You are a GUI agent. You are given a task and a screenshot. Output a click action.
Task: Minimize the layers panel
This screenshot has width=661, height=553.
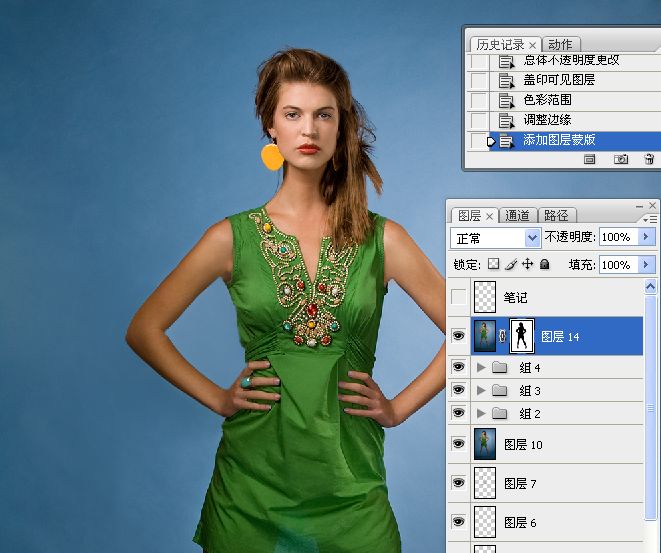(640, 206)
